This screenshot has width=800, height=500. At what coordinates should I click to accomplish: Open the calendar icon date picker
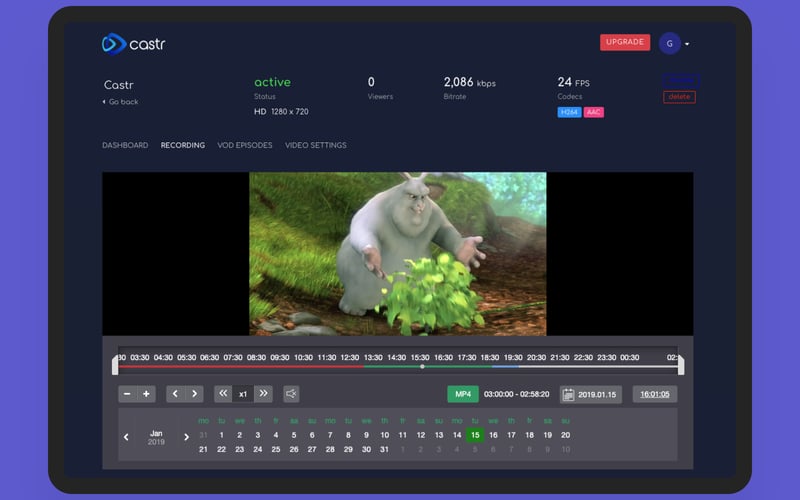[x=568, y=394]
